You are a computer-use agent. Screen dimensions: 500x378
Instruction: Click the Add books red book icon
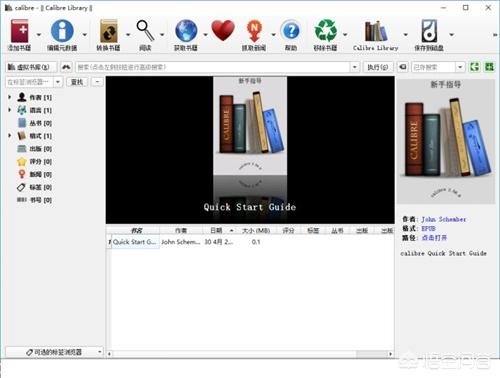[x=19, y=31]
